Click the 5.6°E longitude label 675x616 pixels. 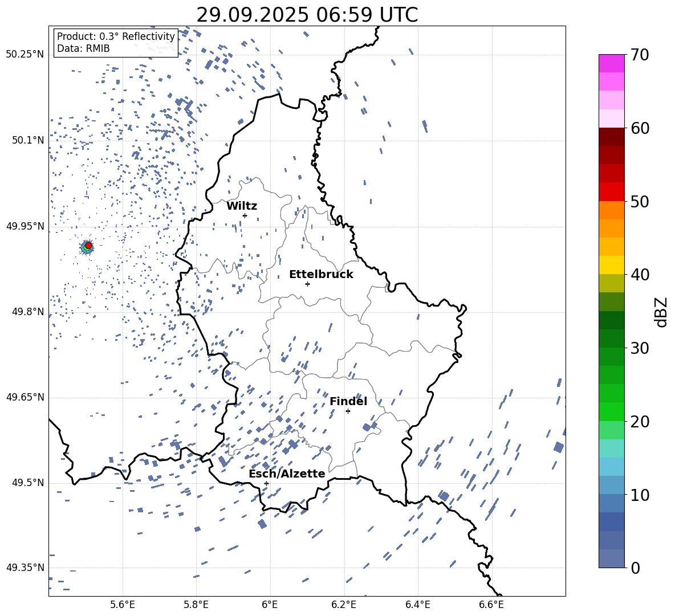pos(123,605)
